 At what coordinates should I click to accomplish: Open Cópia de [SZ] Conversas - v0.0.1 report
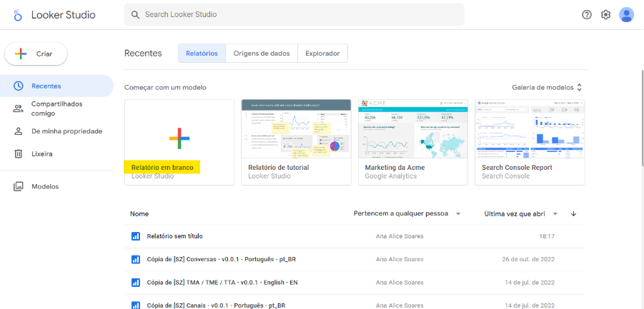tap(355, 260)
